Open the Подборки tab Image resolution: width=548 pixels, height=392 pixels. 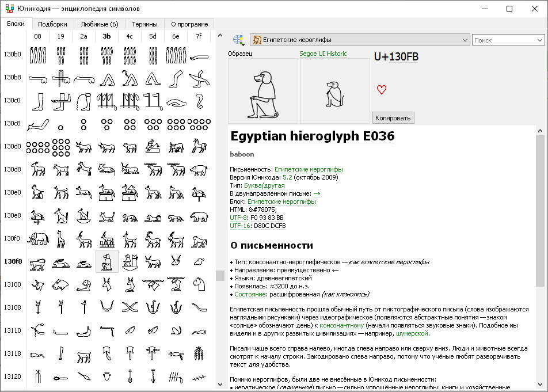pos(52,24)
